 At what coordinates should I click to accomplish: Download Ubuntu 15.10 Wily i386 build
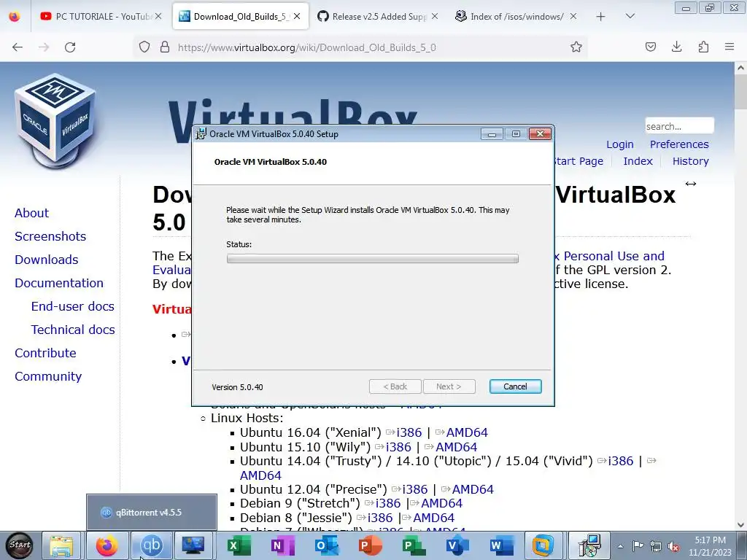click(398, 447)
